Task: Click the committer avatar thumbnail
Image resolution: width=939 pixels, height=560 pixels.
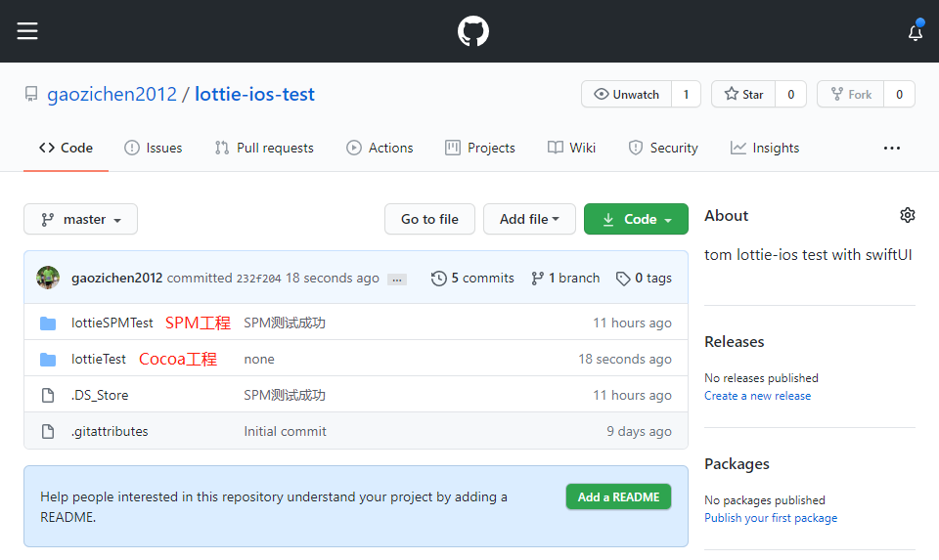Action: 48,279
